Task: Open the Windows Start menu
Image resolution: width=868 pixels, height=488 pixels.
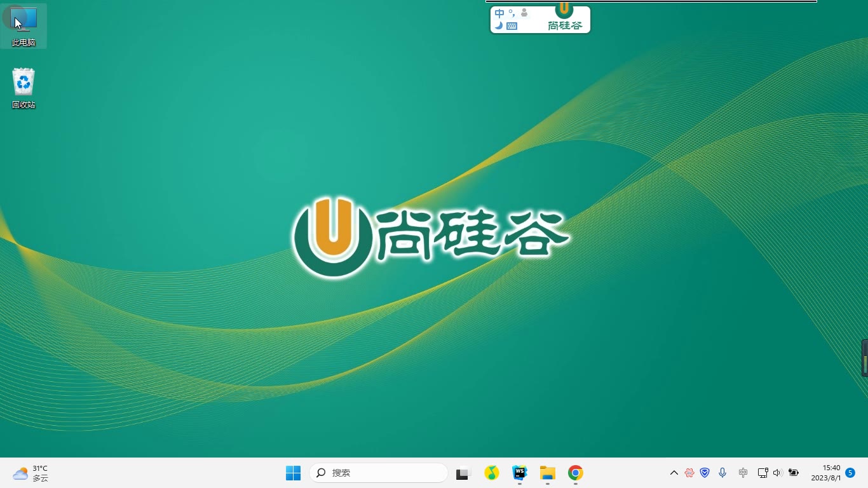Action: (293, 473)
